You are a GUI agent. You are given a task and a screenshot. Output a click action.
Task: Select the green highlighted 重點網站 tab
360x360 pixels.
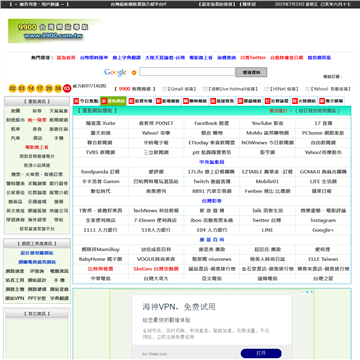point(113,101)
